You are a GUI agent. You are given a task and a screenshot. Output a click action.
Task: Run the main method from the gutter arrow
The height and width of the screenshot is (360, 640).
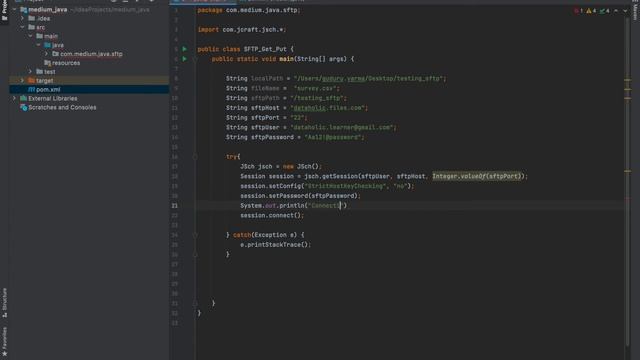[x=184, y=59]
